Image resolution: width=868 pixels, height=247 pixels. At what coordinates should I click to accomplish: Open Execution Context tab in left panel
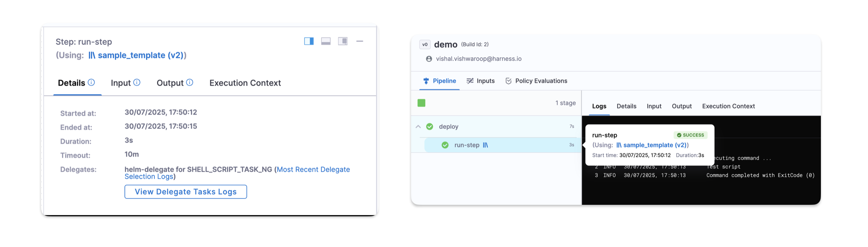tap(245, 83)
